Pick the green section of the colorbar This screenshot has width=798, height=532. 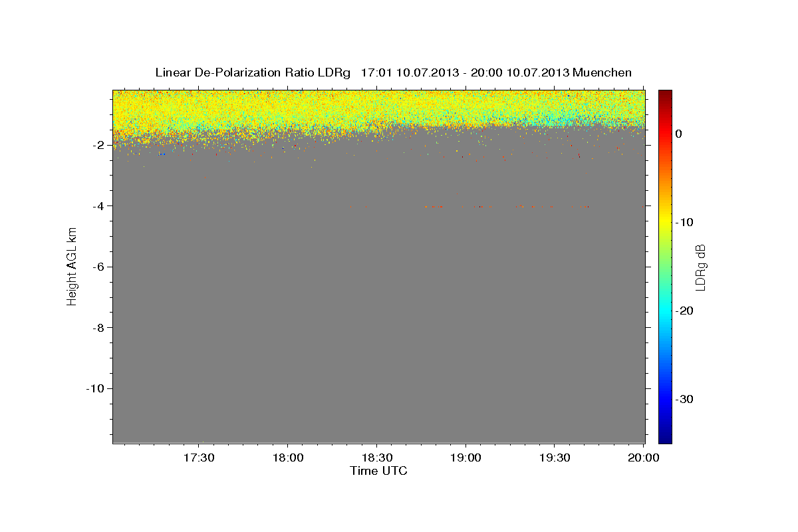(665, 266)
